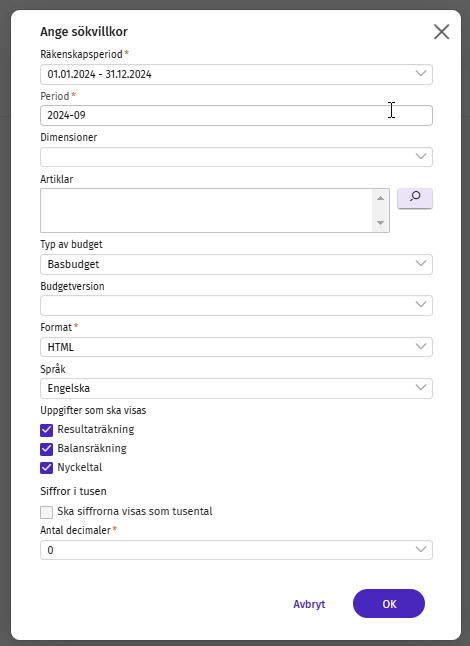The width and height of the screenshot is (470, 646).
Task: Click the Avbryt link
Action: 309,604
